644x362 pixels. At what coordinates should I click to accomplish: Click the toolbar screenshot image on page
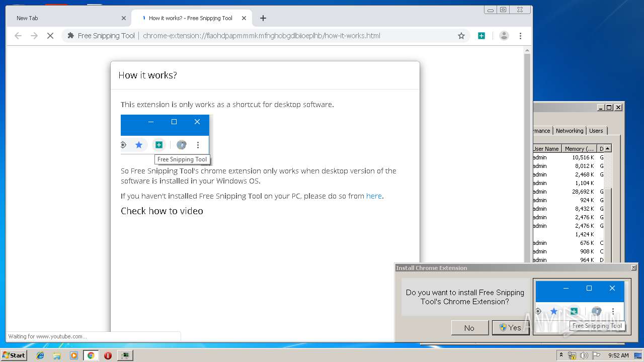pos(167,140)
